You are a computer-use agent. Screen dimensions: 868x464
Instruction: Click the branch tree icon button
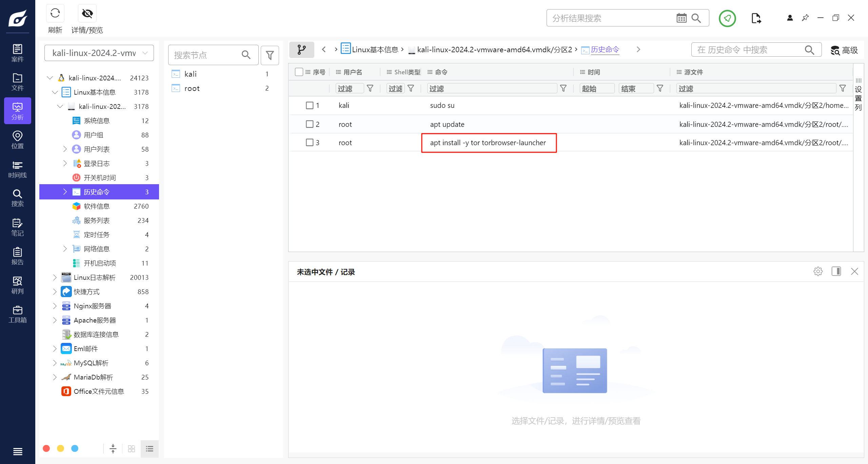(x=301, y=50)
